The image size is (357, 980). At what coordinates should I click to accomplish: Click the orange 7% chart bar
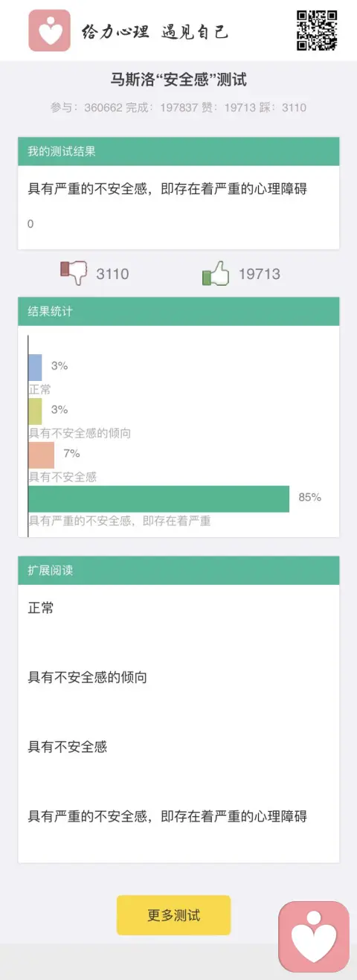click(42, 455)
